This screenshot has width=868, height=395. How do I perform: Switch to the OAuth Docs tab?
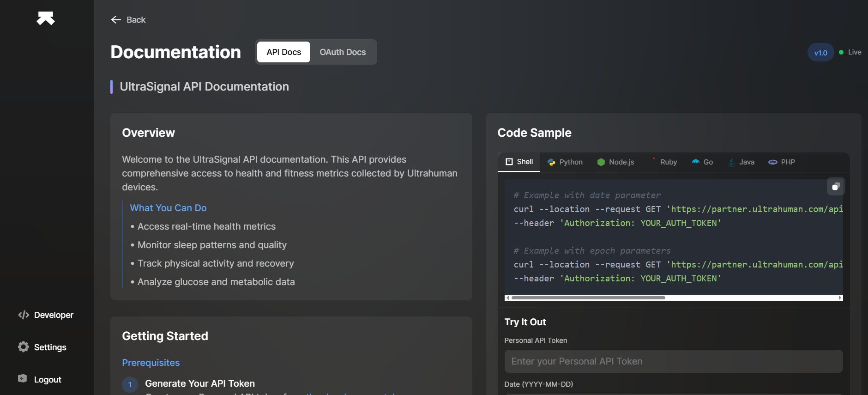pos(343,52)
